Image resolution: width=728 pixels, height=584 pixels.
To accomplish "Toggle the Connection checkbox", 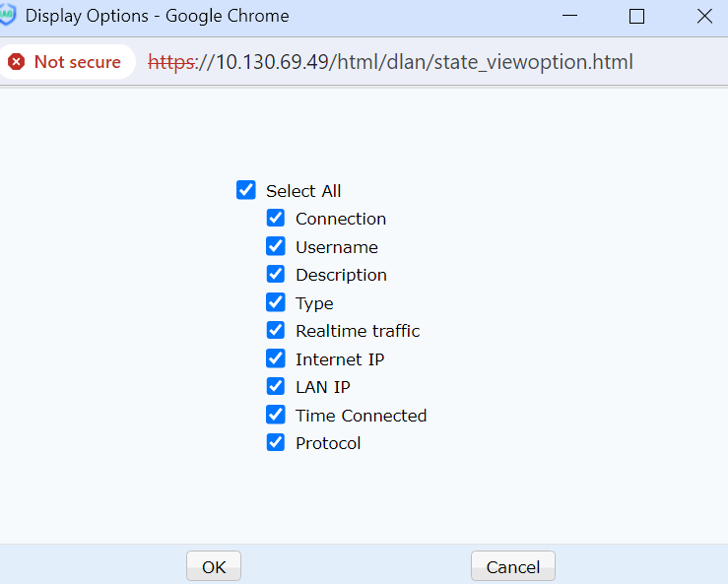I will coord(276,219).
